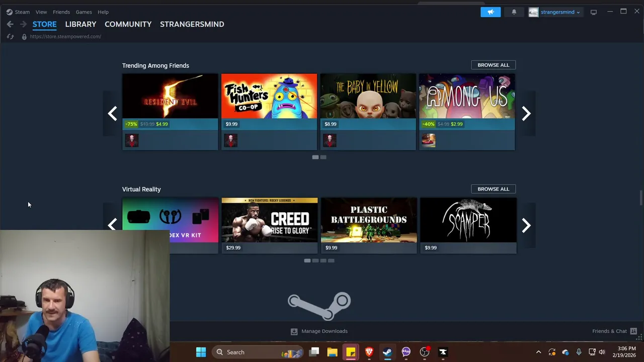Reload the store page

tap(10, 37)
